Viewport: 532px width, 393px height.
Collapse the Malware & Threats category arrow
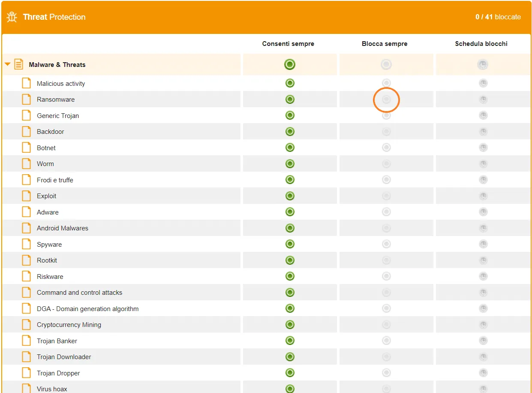tap(7, 64)
